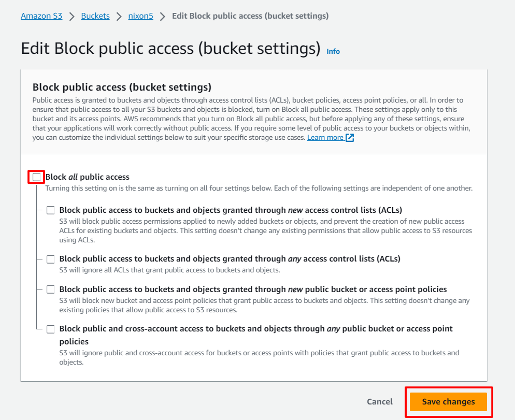Go to Amazon S3 in the breadcrumb

point(41,16)
